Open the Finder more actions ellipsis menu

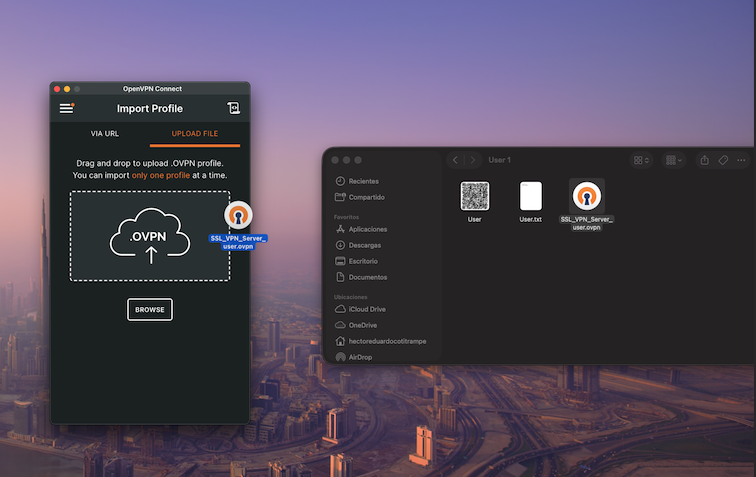[x=741, y=160]
